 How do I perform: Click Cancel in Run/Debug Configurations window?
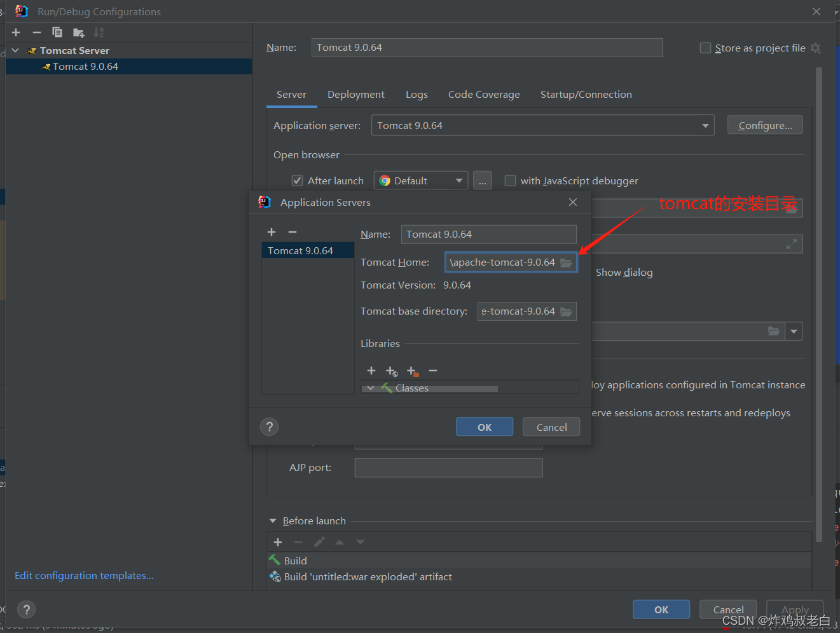click(728, 609)
